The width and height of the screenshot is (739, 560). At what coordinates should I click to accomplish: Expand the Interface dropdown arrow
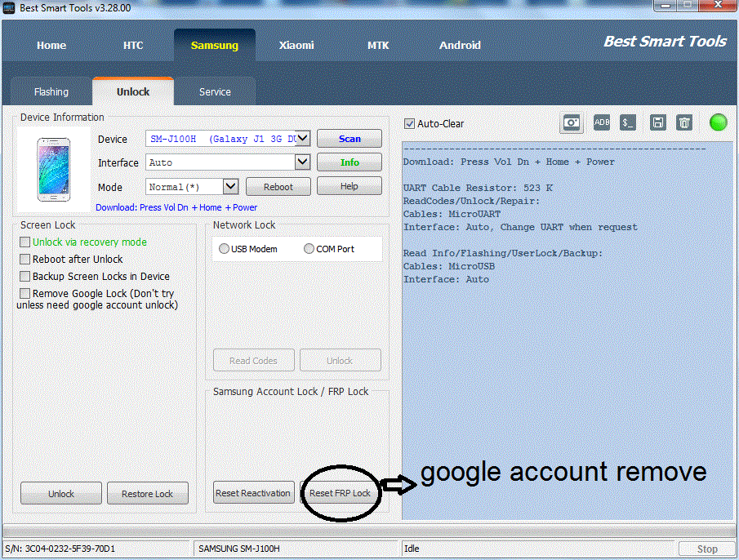[303, 162]
